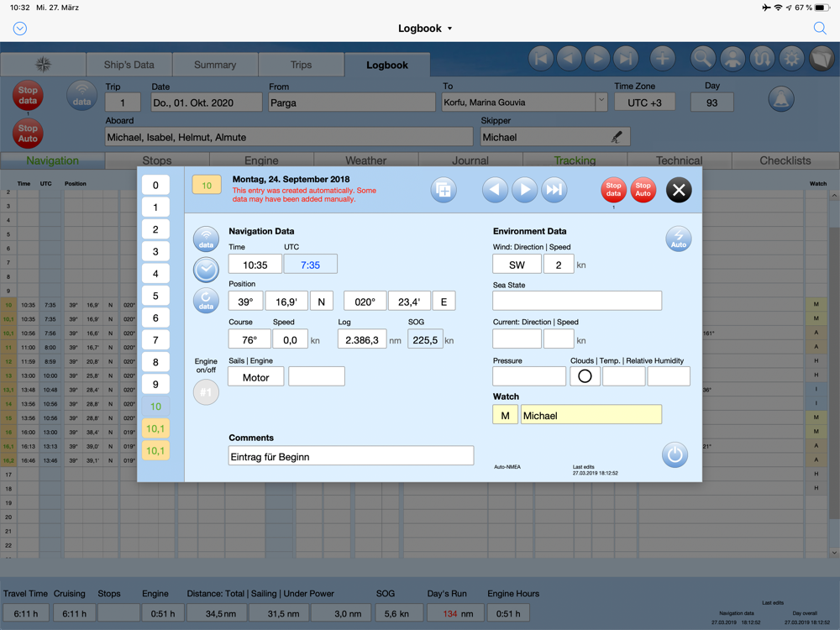Toggle Stop data in dialog header
The image size is (840, 630).
coord(613,190)
